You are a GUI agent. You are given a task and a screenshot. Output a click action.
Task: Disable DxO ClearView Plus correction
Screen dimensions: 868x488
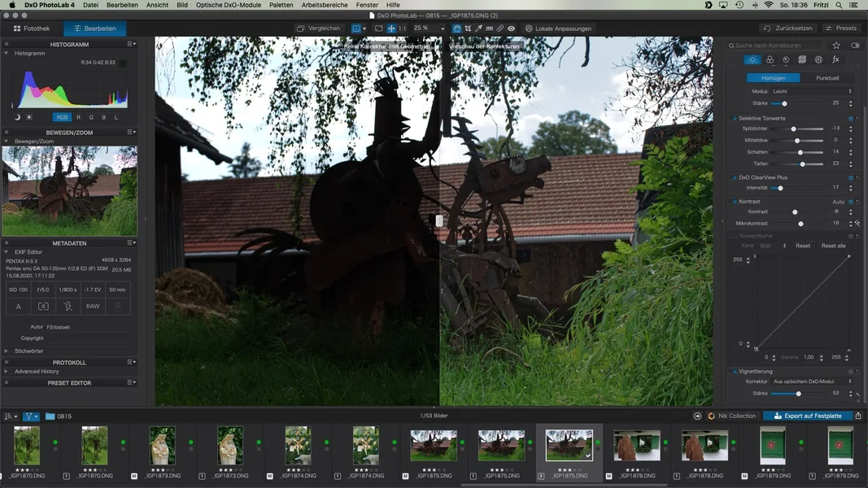pyautogui.click(x=735, y=177)
